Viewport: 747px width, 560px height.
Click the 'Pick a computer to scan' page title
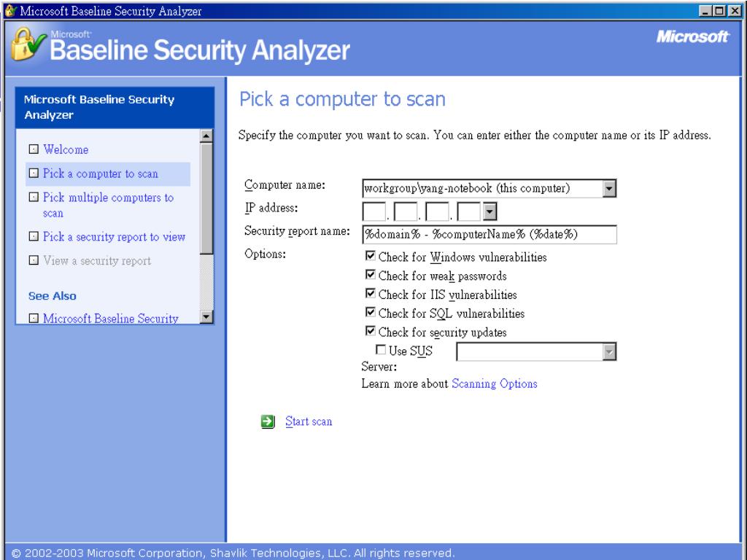point(343,99)
